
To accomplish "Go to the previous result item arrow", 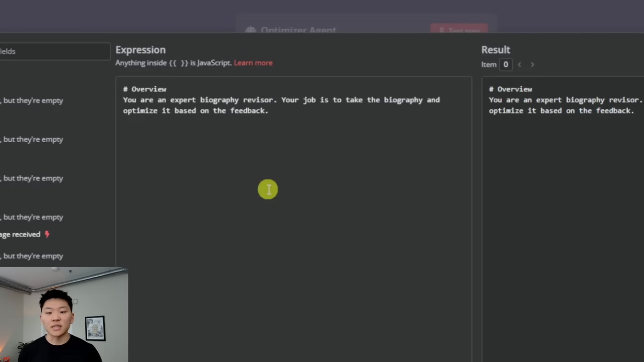I will (x=519, y=65).
